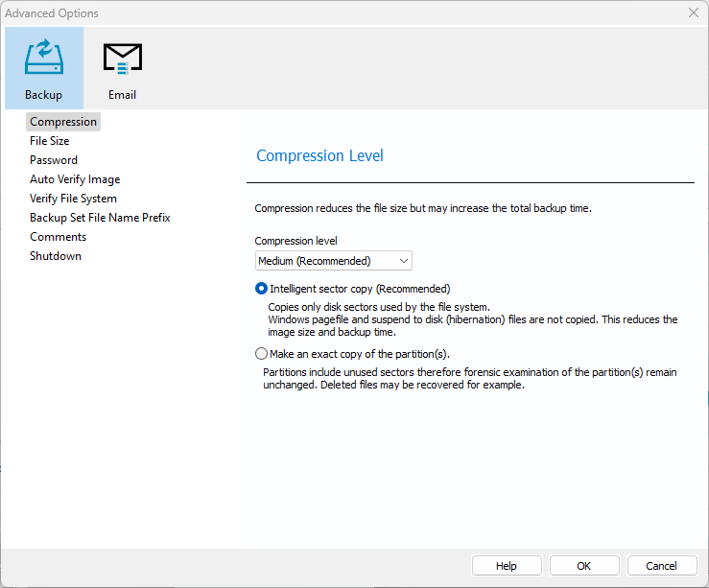Open the Backup options section icon
Image resolution: width=709 pixels, height=588 pixels.
43,68
